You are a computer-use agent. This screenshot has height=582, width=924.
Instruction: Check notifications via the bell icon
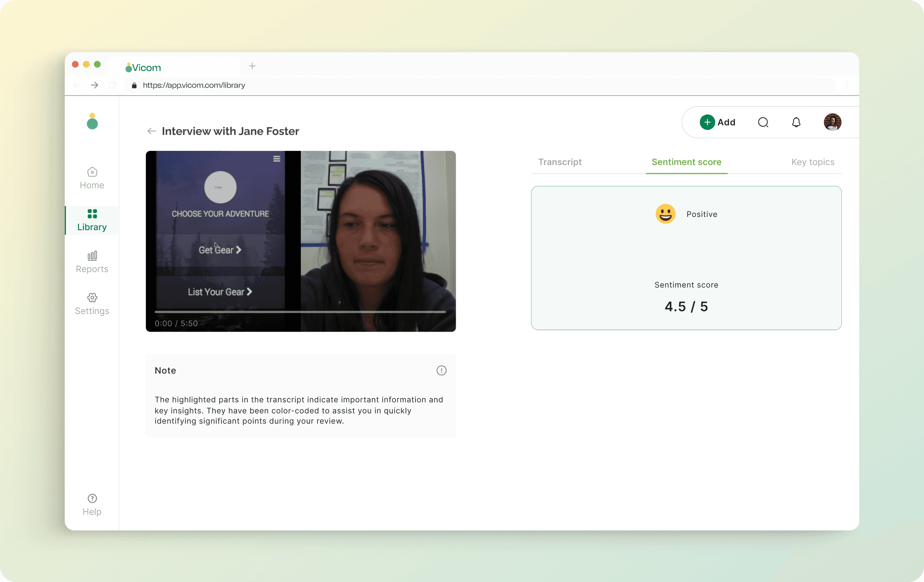click(x=796, y=122)
